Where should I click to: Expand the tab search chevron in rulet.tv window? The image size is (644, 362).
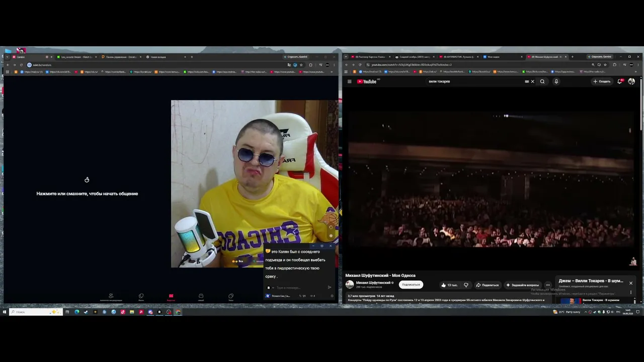[7, 57]
